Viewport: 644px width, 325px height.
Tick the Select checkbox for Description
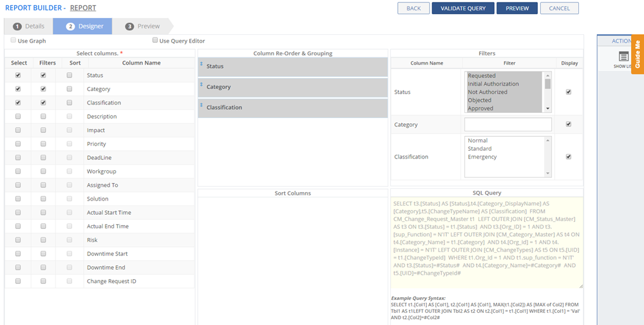coord(18,117)
